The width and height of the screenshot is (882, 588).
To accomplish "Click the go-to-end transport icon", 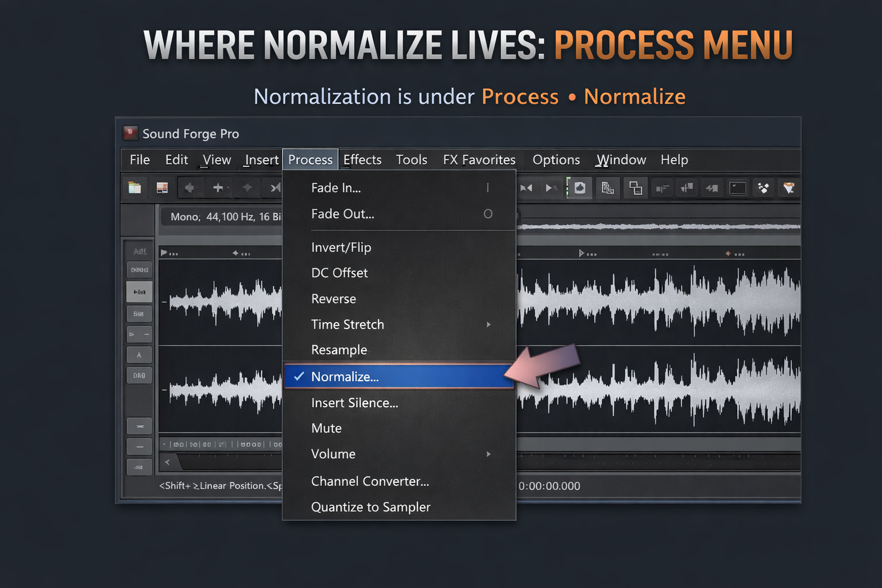I will coord(551,188).
